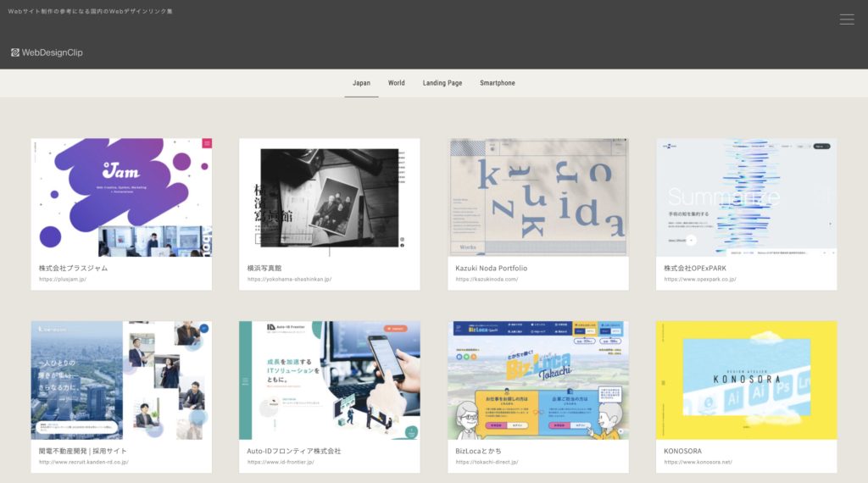Click the BizLocaとかち title

coord(478,451)
